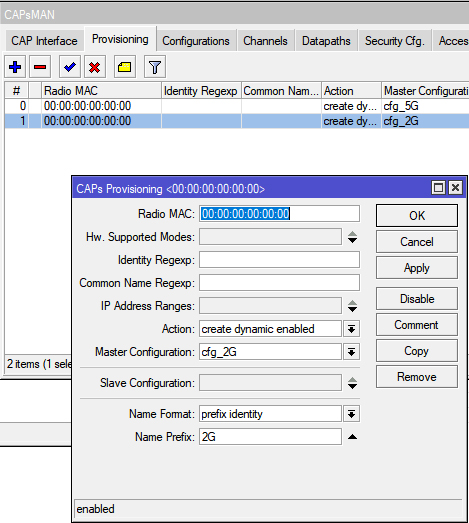Select row 1 cell cfg_2G
This screenshot has height=523, width=469.
tap(425, 121)
